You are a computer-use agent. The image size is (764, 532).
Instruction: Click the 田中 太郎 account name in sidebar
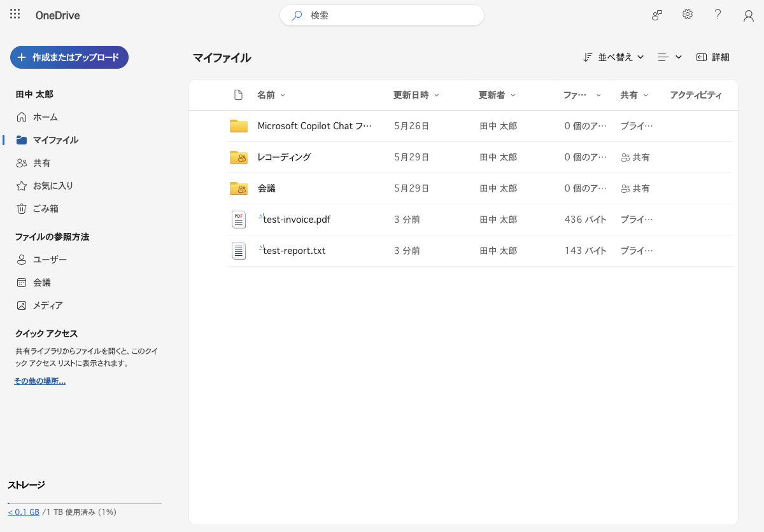point(34,94)
